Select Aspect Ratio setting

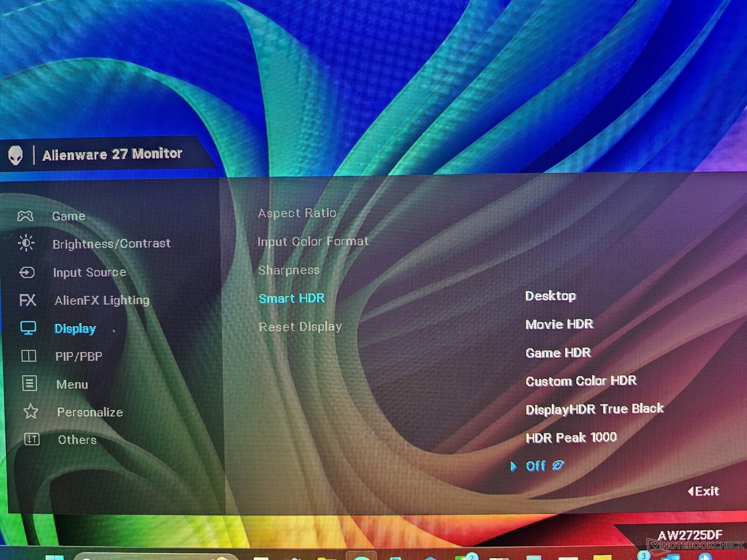297,213
